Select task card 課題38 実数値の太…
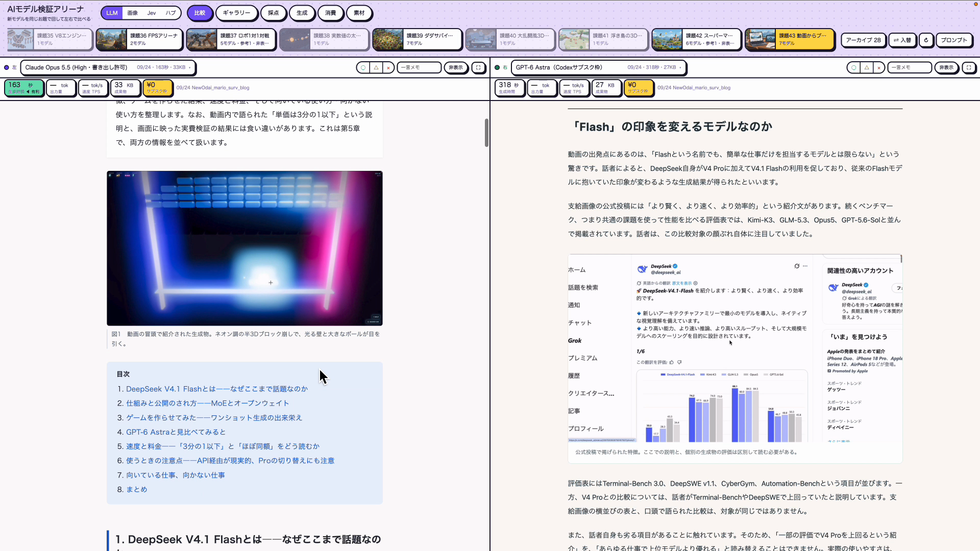The height and width of the screenshot is (551, 980). (x=324, y=39)
